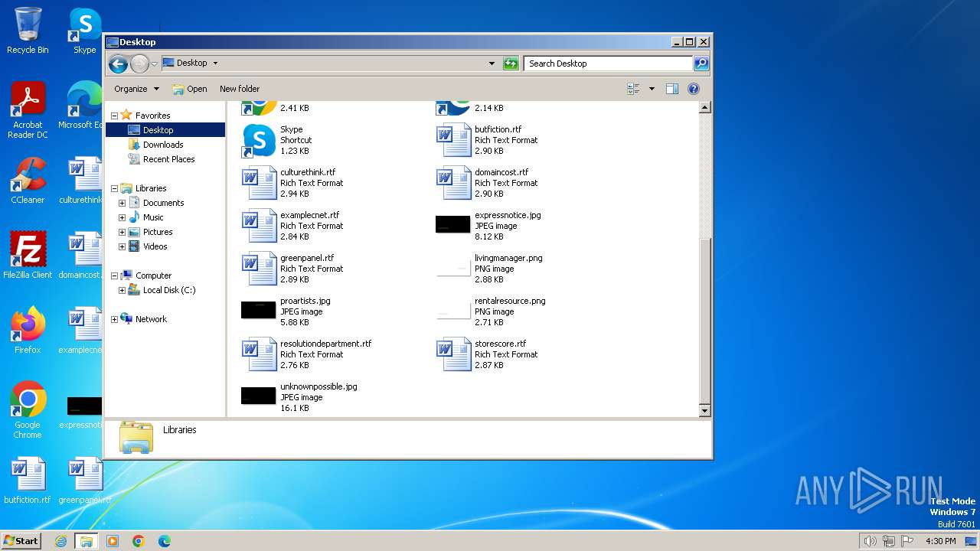980x551 pixels.
Task: Click the Change your view icon
Action: (633, 89)
